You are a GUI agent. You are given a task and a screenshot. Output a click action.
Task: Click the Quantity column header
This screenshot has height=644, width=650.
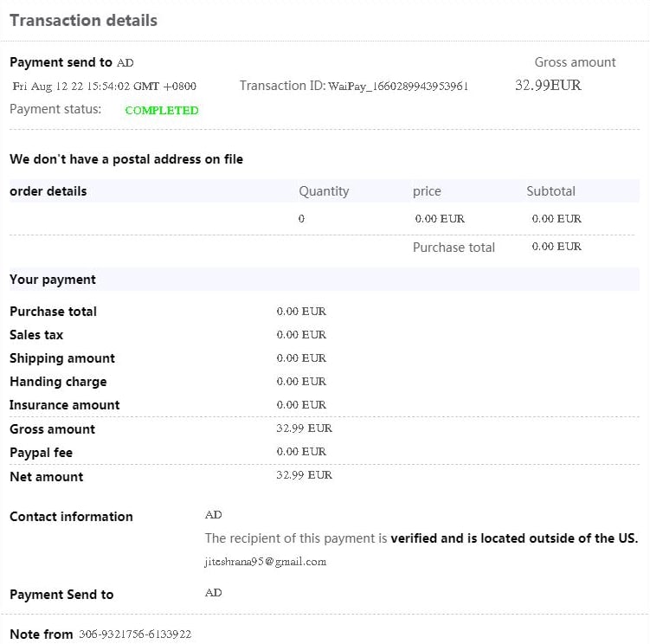[324, 191]
